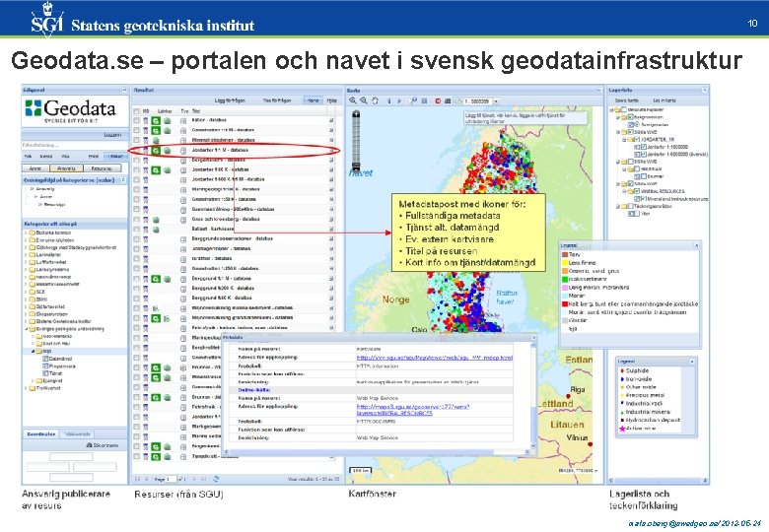Viewport: 769px width, 532px height.
Task: Click the Sök ortnamn binoculars icon
Action: tap(89, 445)
